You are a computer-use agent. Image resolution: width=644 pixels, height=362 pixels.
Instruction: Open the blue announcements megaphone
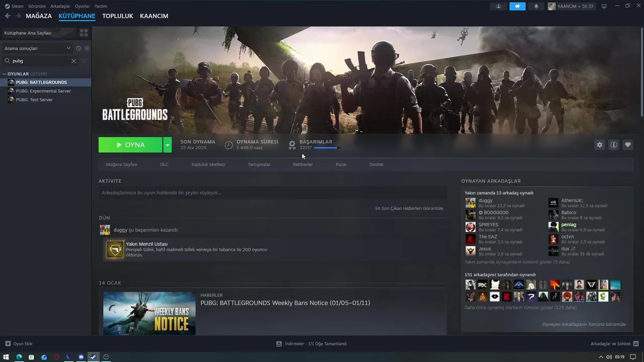click(517, 6)
